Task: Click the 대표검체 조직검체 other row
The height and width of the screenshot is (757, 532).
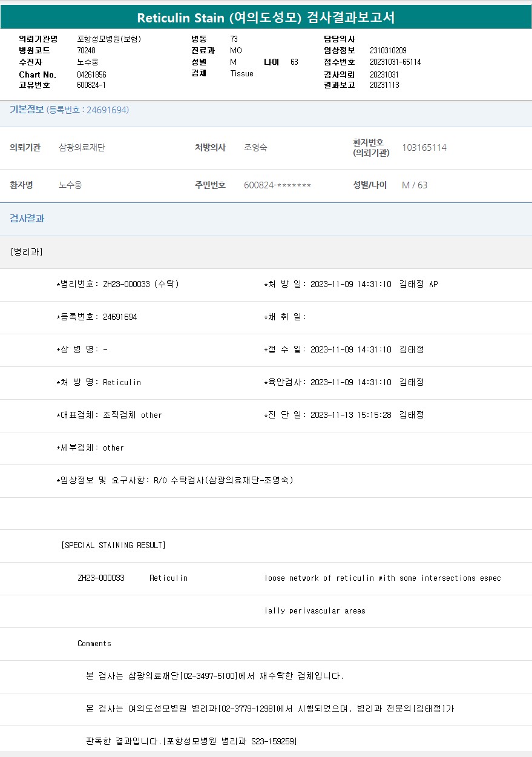Action: click(109, 415)
